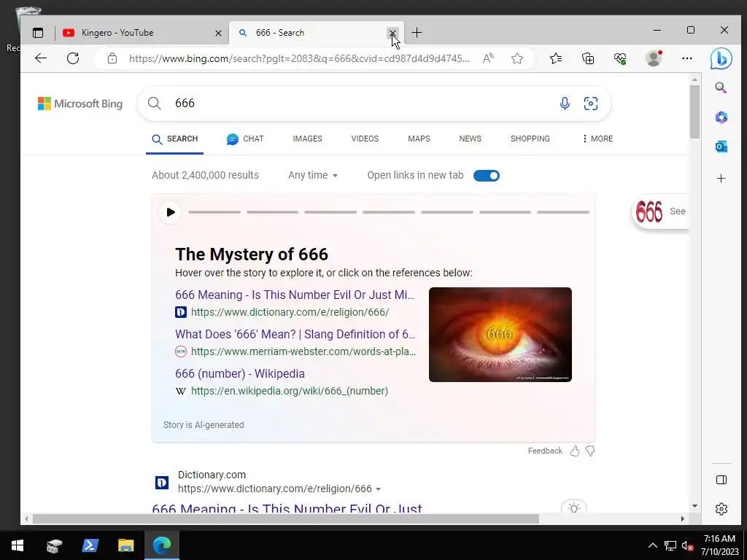The width and height of the screenshot is (747, 560).
Task: Open the Windows Start menu
Action: [18, 545]
